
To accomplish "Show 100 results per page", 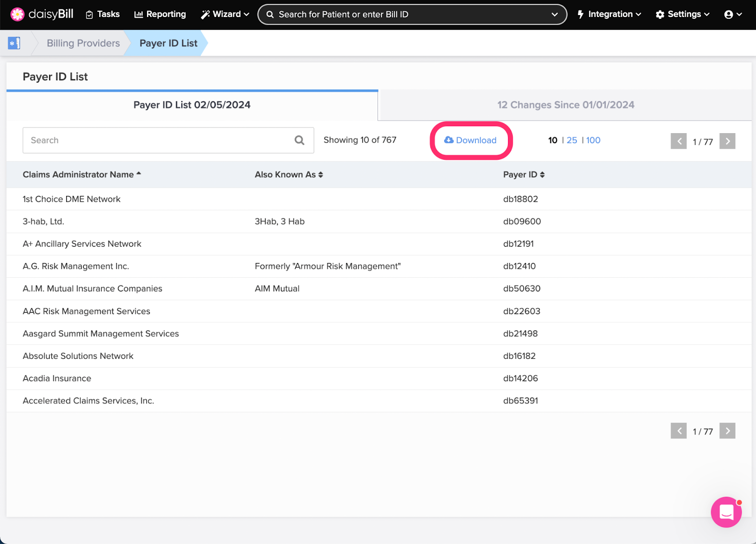I will 593,140.
